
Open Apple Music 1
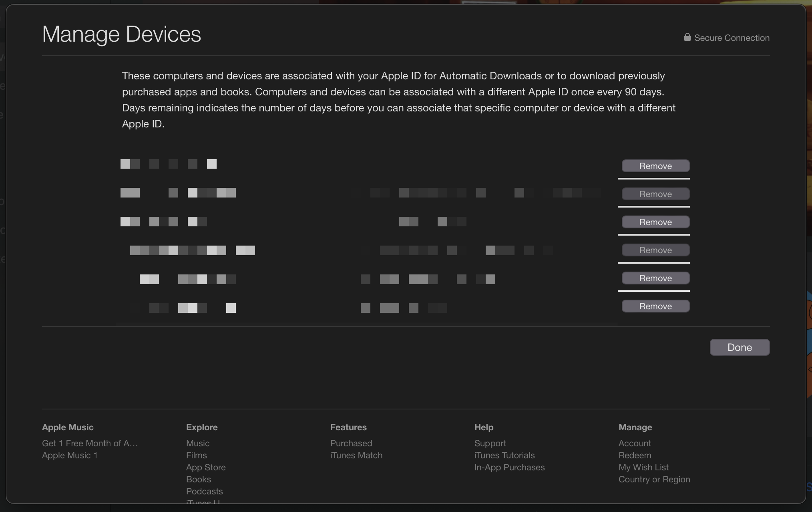tap(70, 455)
